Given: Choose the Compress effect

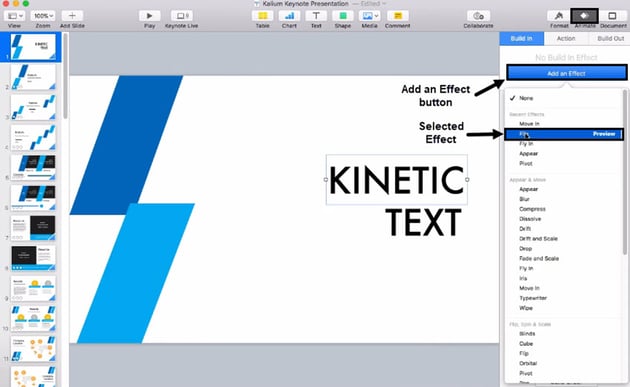Looking at the screenshot, I should coord(532,209).
